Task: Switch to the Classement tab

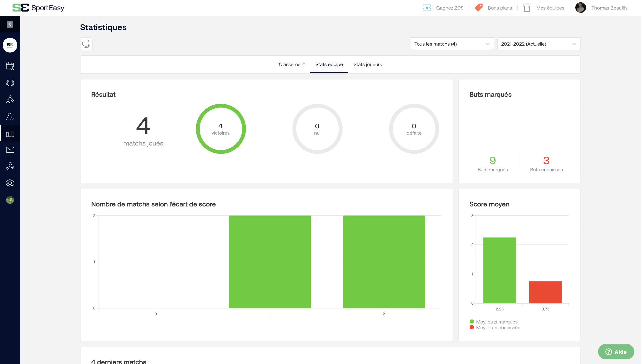Action: click(292, 65)
